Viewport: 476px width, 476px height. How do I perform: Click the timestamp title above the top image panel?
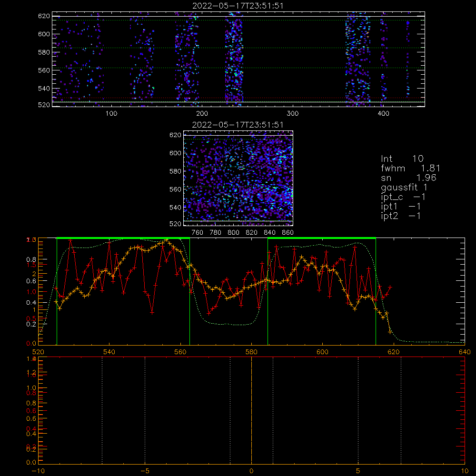click(x=238, y=6)
